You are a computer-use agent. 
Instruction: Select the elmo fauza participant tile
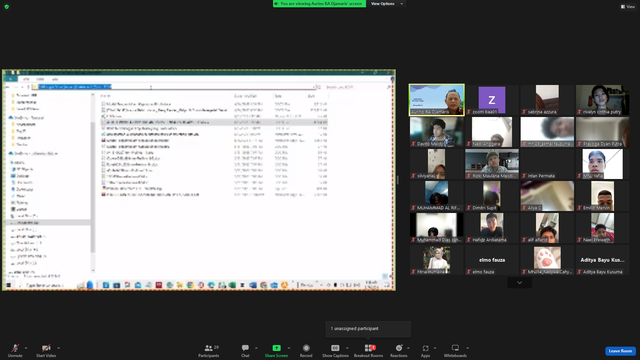(492, 260)
